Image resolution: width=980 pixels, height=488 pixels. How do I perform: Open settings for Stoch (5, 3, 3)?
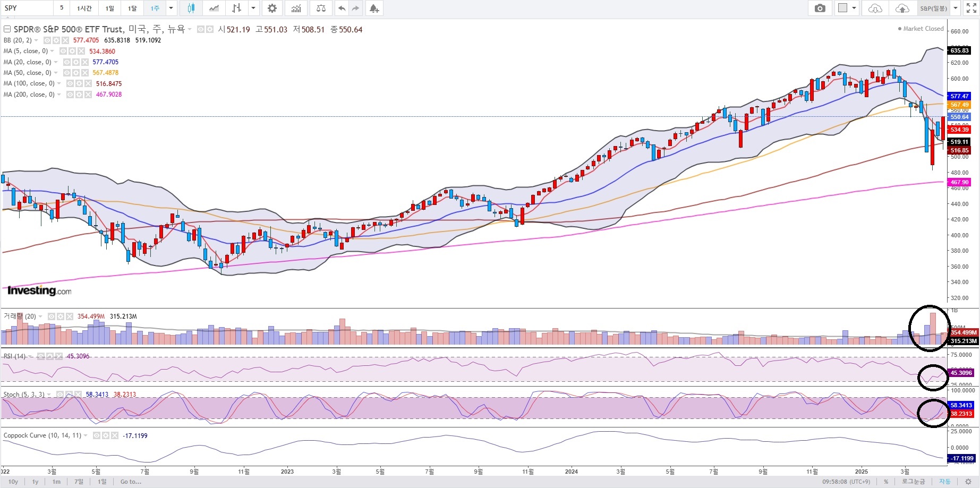coord(69,395)
